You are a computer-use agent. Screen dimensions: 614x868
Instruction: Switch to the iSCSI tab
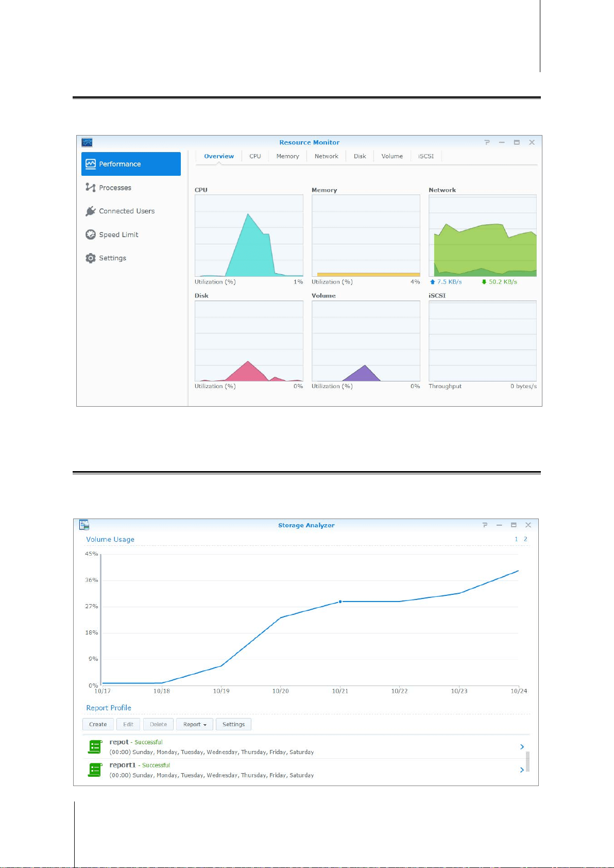point(426,156)
